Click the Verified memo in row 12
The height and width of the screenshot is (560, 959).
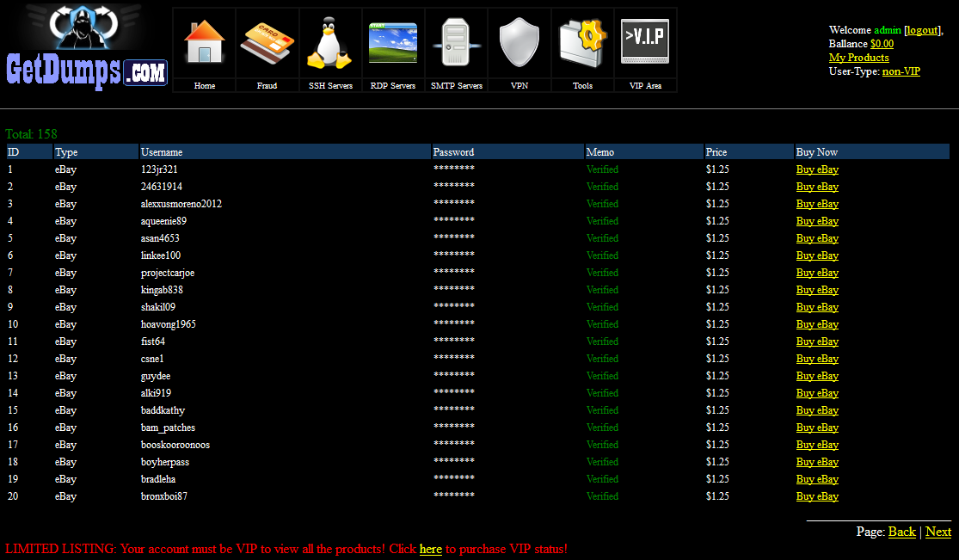point(602,359)
